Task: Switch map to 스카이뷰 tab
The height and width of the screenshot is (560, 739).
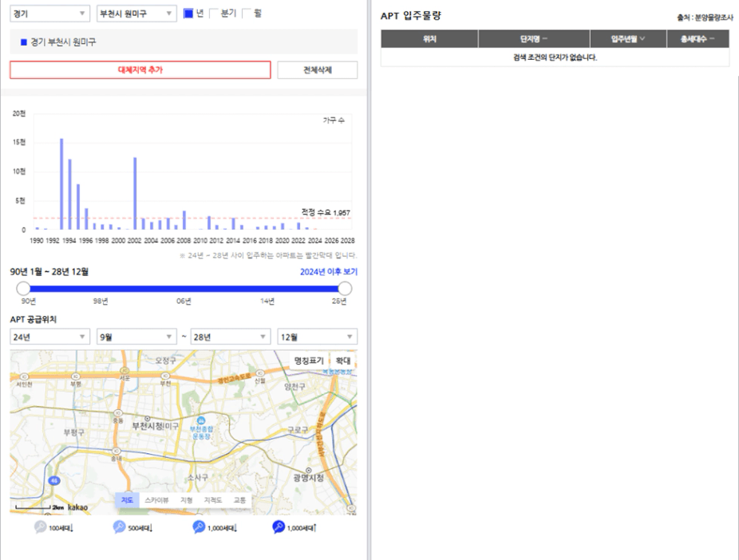Action: point(156,500)
